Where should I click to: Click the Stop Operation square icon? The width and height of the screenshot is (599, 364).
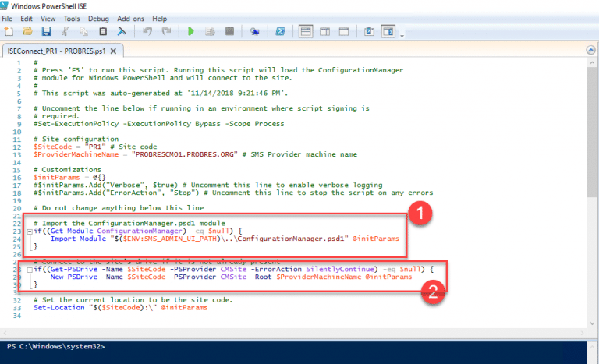coord(229,31)
